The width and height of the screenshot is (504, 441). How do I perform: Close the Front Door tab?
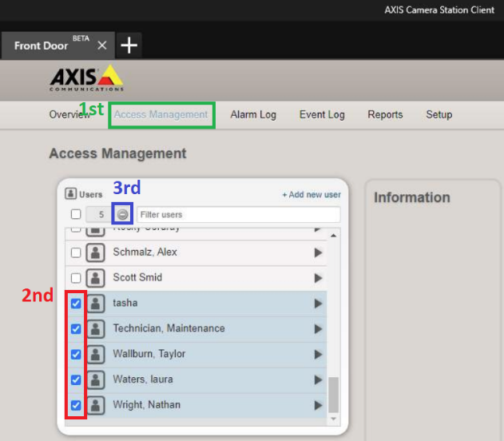(x=102, y=46)
